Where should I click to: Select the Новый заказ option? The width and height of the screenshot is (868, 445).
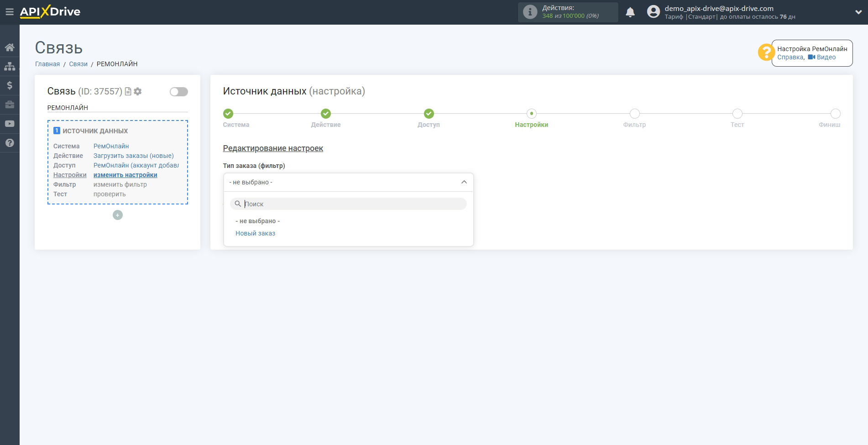[255, 233]
